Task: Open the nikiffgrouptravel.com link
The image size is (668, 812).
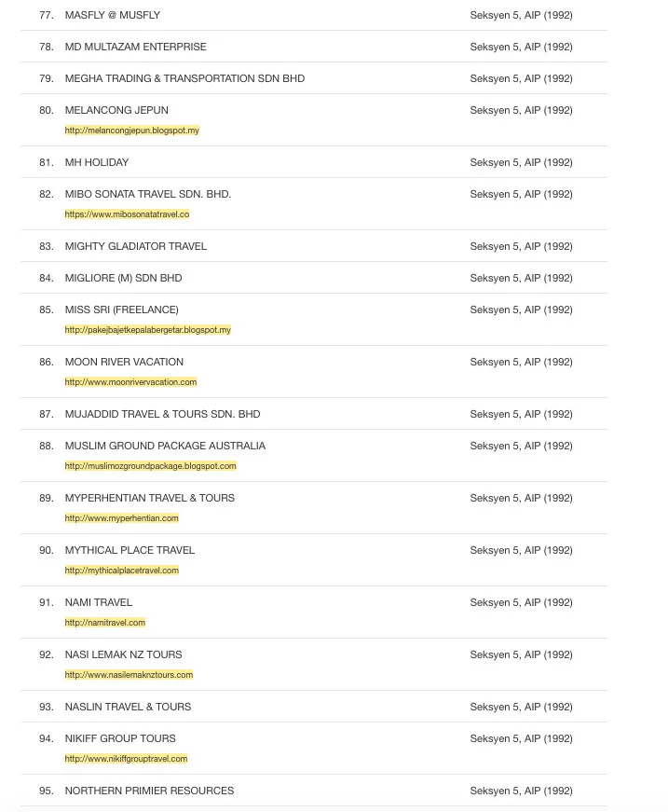Action: point(126,759)
